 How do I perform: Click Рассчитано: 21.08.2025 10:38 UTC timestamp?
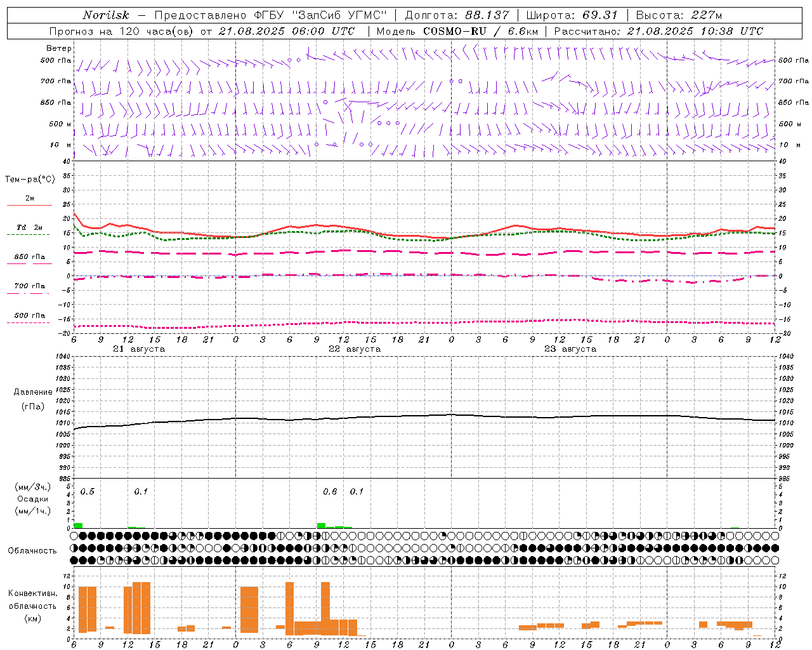[x=658, y=31]
